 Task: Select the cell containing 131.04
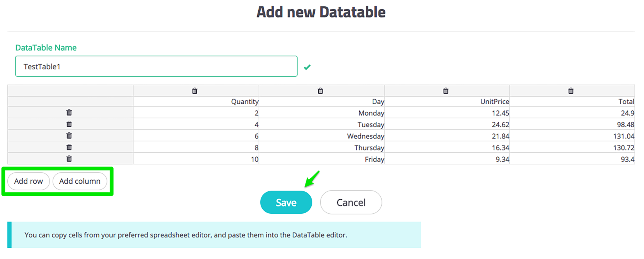click(572, 136)
